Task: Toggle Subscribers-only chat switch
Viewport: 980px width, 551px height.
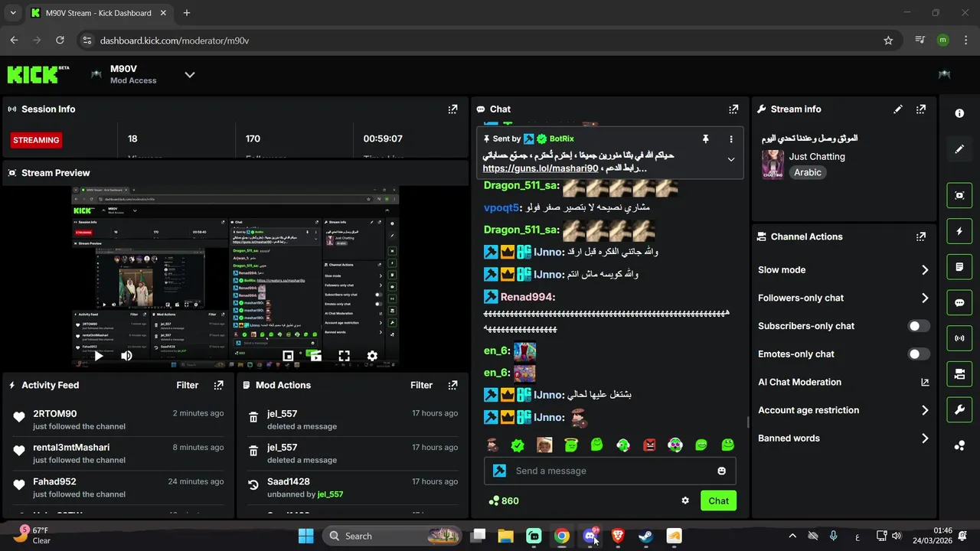Action: coord(919,326)
